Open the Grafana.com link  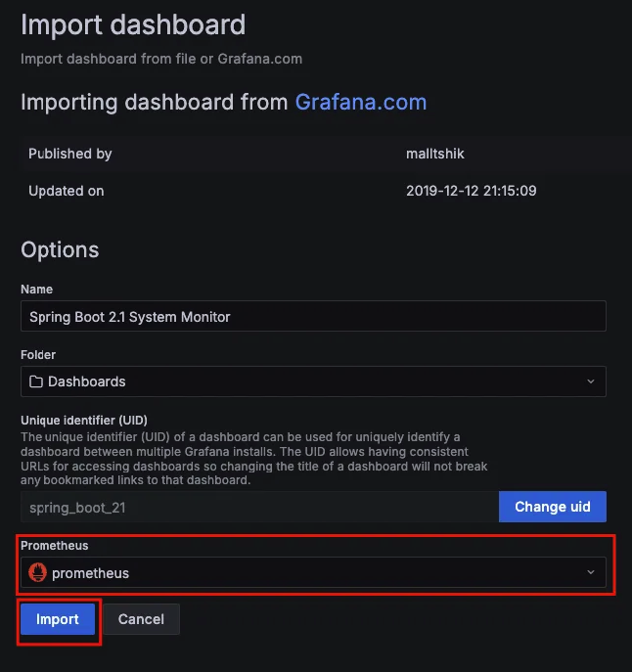pyautogui.click(x=361, y=102)
